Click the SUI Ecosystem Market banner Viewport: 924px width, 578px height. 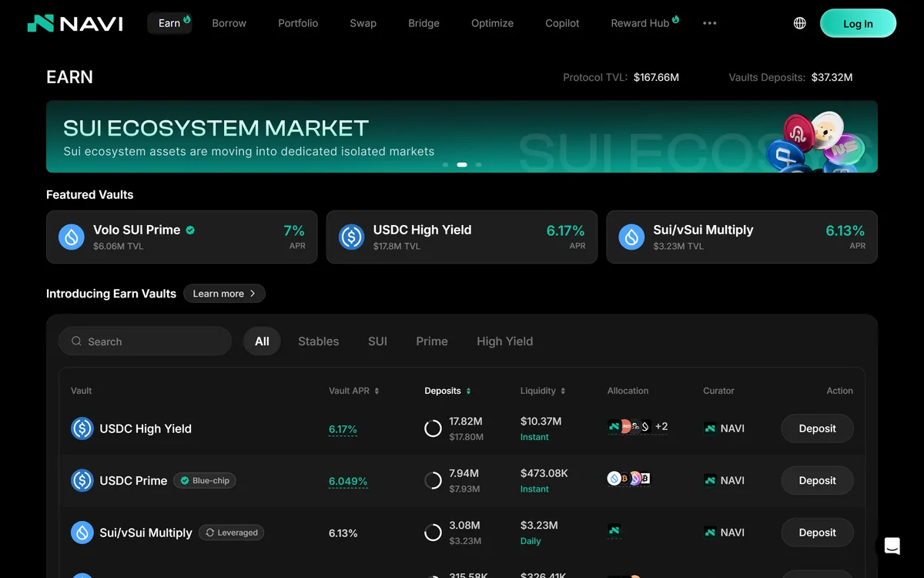tap(462, 136)
